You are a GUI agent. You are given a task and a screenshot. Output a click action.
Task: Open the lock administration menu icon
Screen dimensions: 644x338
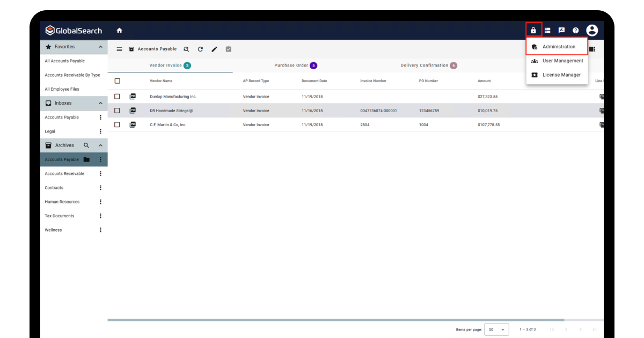click(x=533, y=31)
